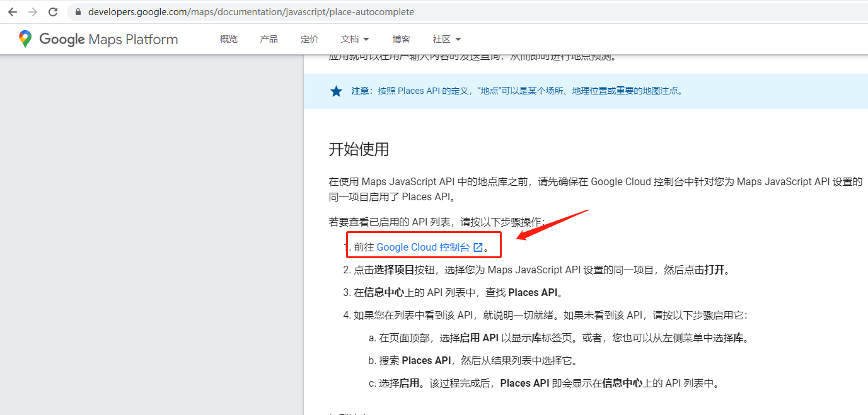Screen dimensions: 868x415
Task: Click the line 若要查看已启用的 API 列表
Action: [x=437, y=222]
